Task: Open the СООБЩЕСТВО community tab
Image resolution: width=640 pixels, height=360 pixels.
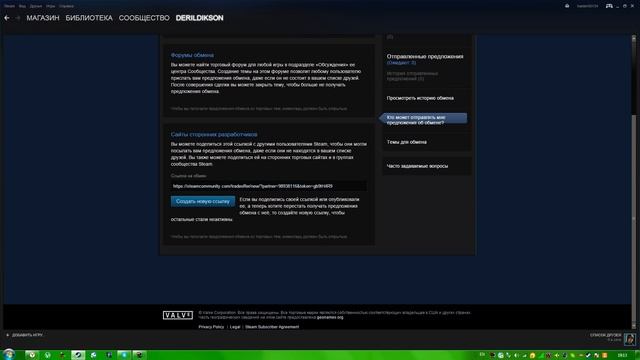Action: coord(144,18)
